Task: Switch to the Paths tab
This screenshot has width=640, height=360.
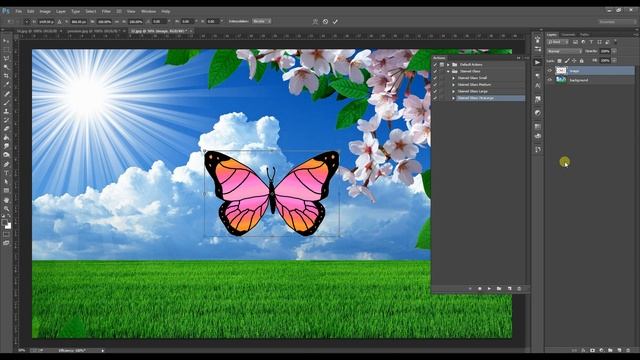Action: (x=584, y=35)
